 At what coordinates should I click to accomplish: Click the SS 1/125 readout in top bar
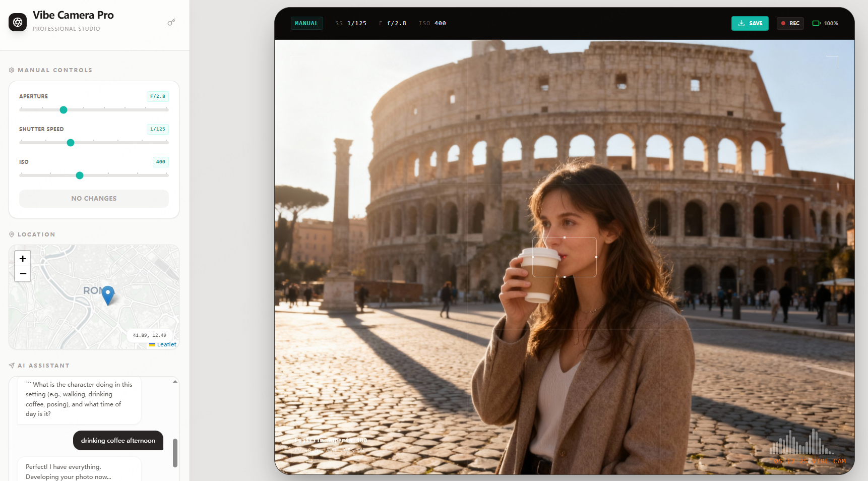(351, 23)
